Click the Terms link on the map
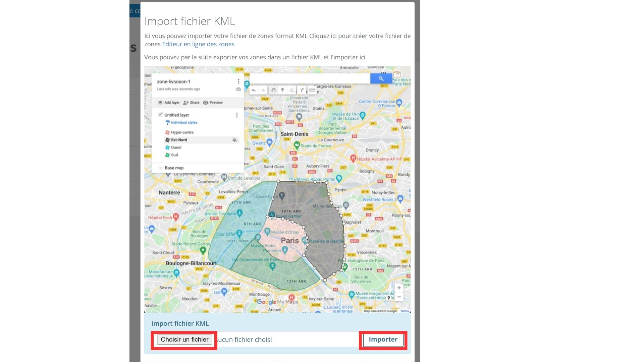This screenshot has height=362, width=644. coord(405,311)
